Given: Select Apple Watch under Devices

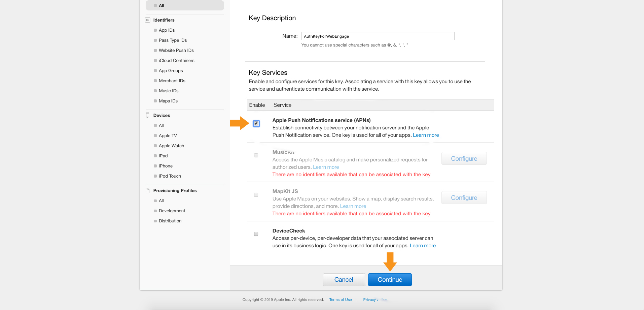Looking at the screenshot, I should point(171,146).
